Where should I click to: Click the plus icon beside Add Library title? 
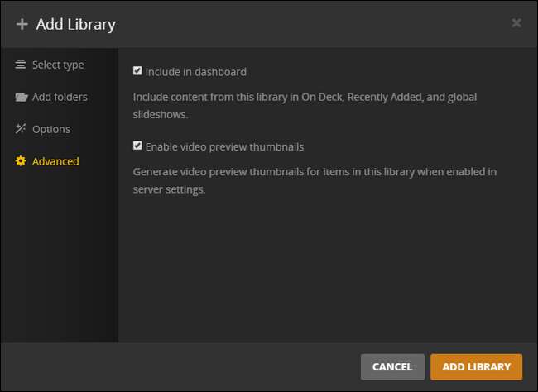coord(22,24)
